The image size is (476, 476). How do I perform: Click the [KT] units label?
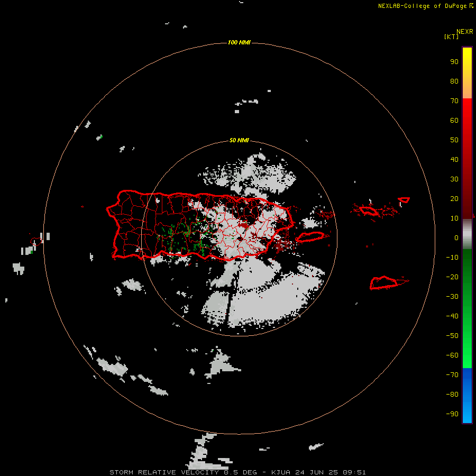point(451,36)
